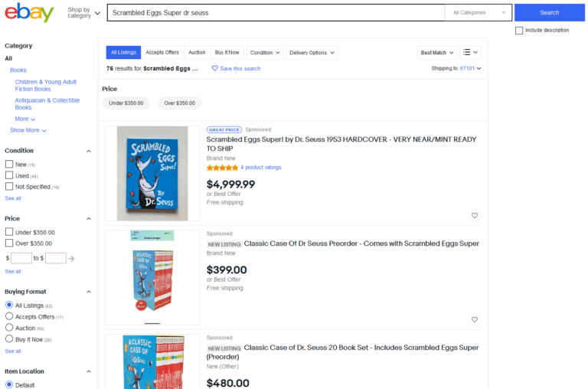Collapse the Condition filter section
The image size is (588, 389).
[x=89, y=151]
